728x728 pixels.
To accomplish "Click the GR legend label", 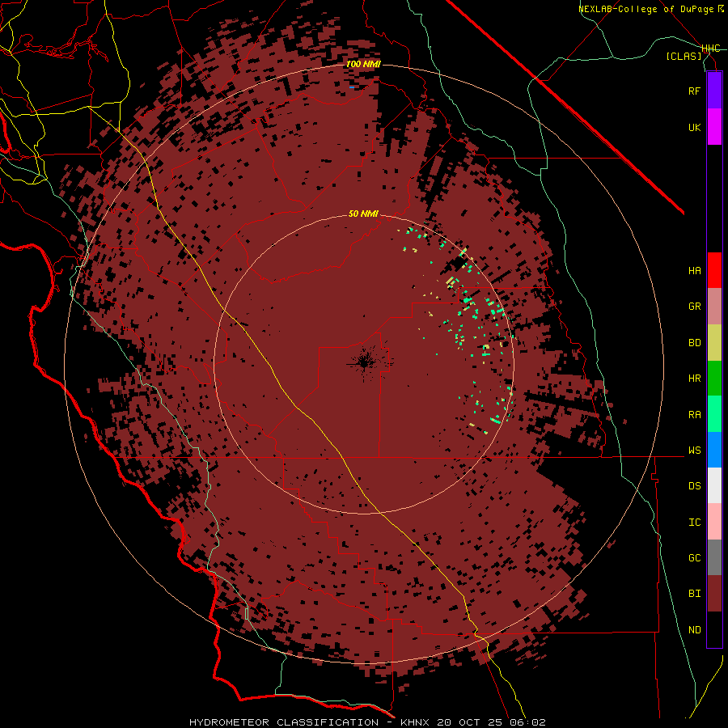I will tap(694, 307).
